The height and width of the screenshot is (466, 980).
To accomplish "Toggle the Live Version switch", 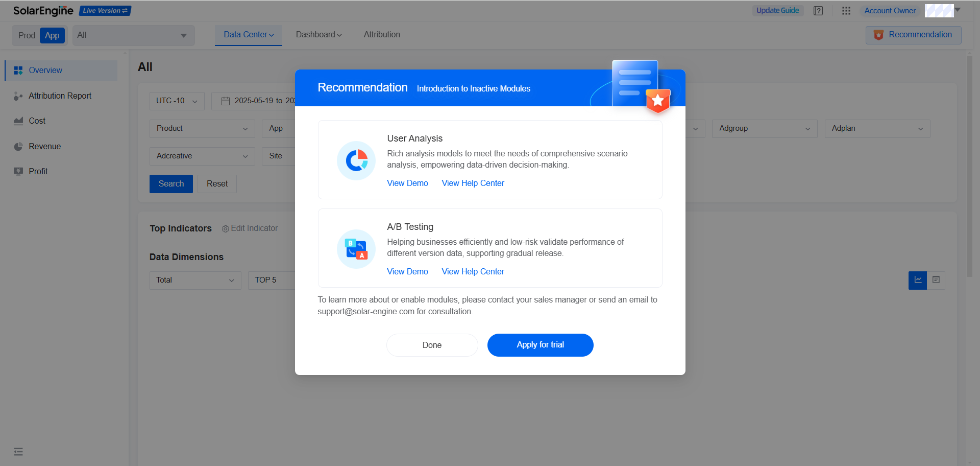I will pyautogui.click(x=105, y=10).
